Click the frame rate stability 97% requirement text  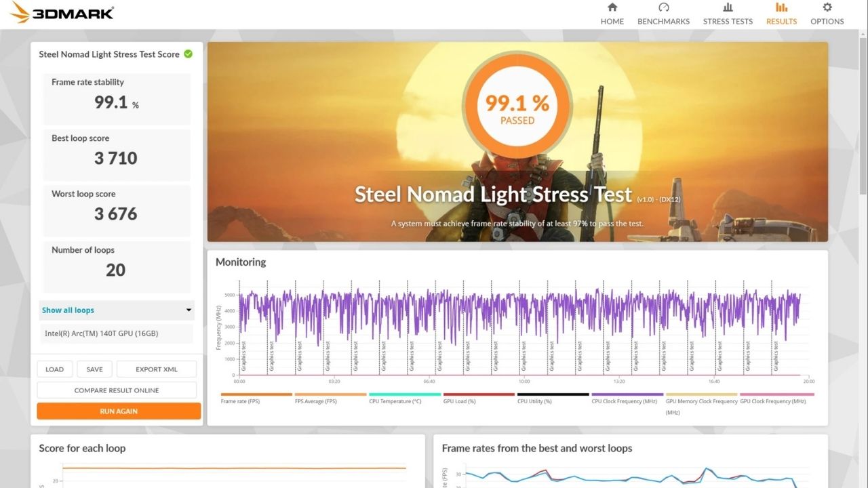point(517,223)
